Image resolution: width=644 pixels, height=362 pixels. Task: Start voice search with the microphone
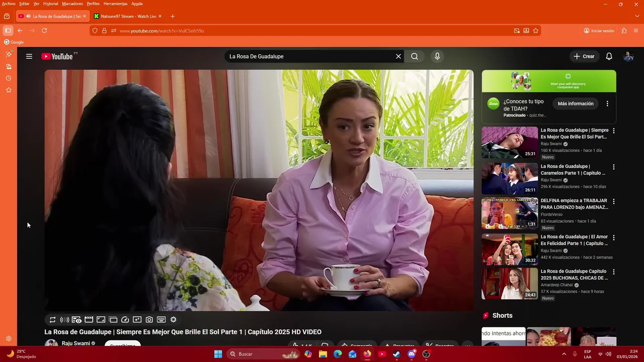pyautogui.click(x=437, y=56)
